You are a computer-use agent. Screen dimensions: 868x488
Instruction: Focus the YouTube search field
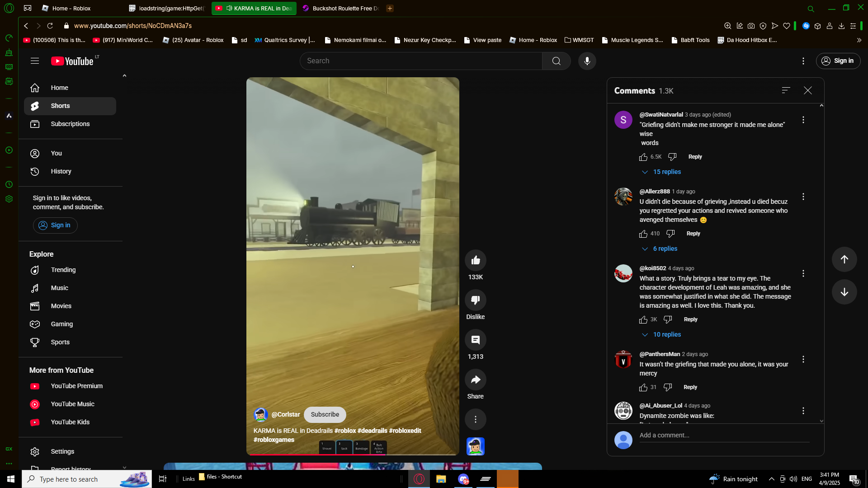[x=420, y=61]
